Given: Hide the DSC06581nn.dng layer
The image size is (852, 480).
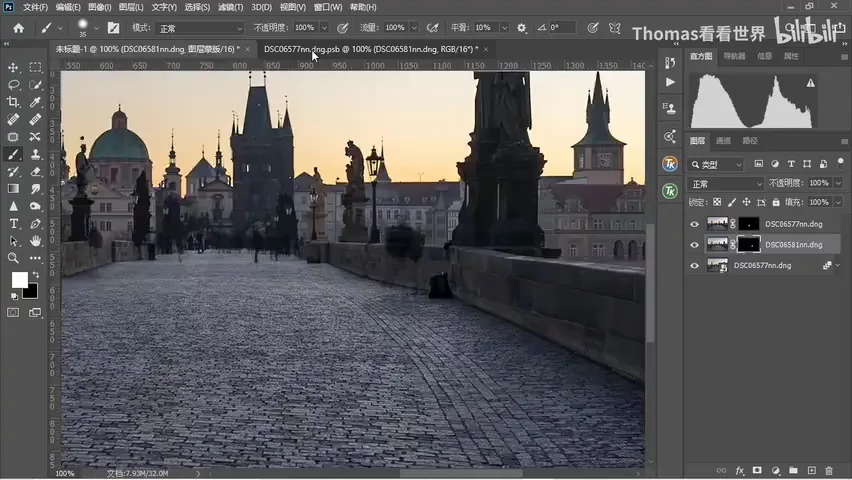Looking at the screenshot, I should click(x=694, y=245).
